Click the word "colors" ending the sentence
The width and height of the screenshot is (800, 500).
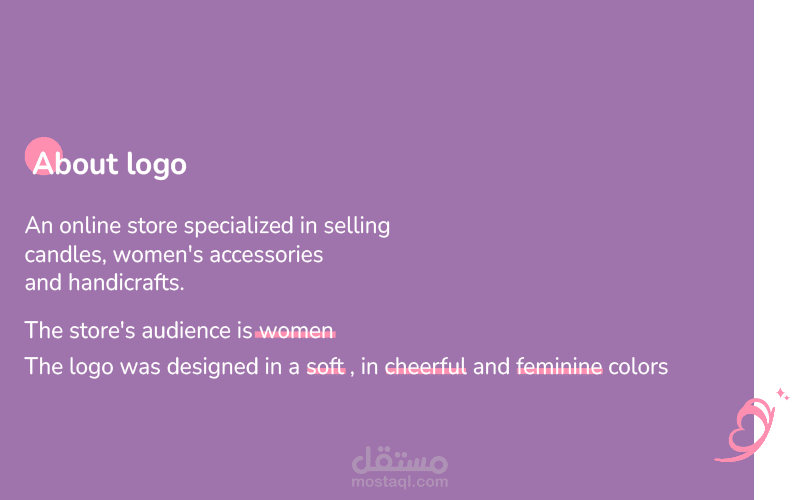click(x=637, y=367)
